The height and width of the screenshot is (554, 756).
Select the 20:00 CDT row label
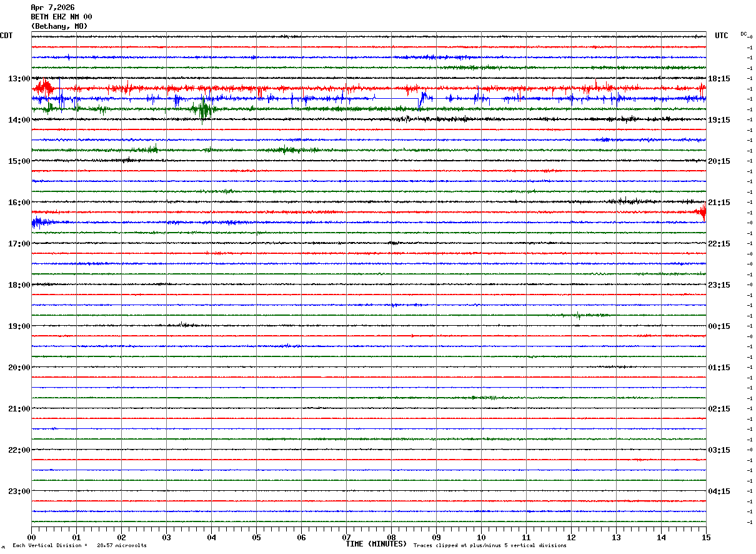tap(19, 368)
